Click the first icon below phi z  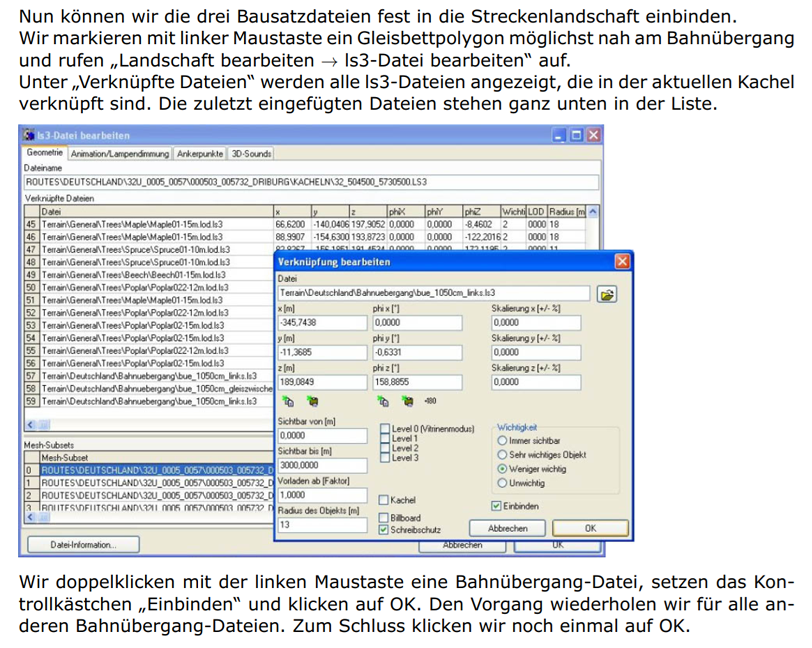pyautogui.click(x=382, y=401)
